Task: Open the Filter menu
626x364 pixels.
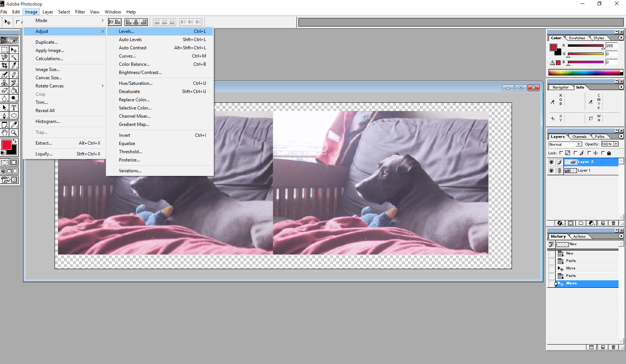Action: 80,12
